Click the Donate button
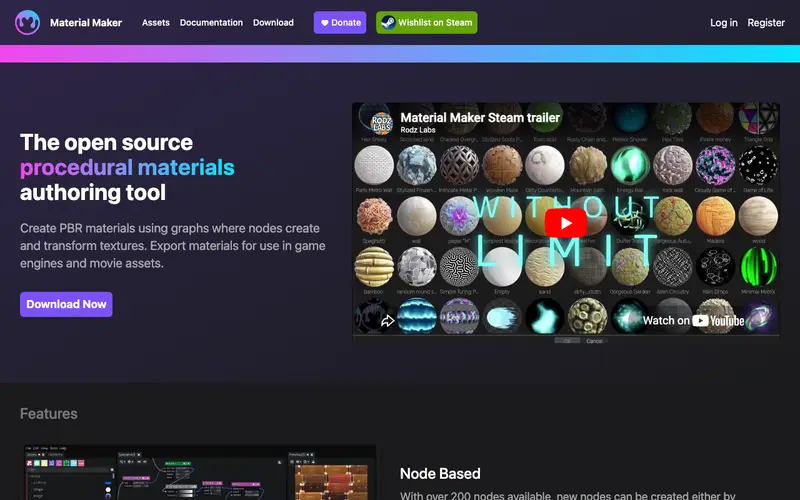This screenshot has width=800, height=500. click(340, 22)
